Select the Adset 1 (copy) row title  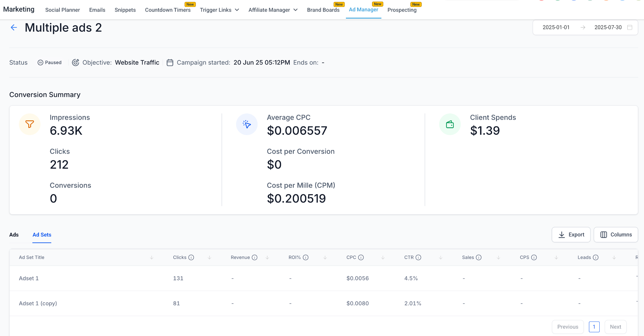point(38,304)
